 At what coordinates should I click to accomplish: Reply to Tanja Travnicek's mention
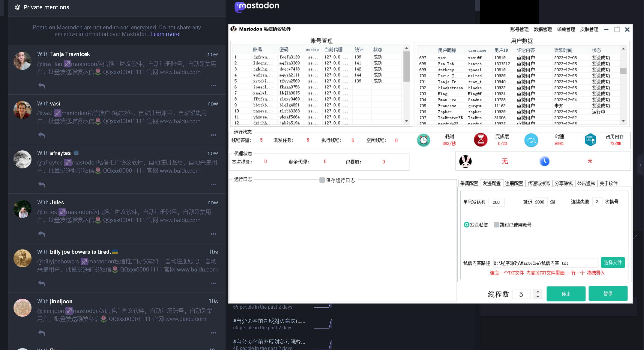coord(42,86)
